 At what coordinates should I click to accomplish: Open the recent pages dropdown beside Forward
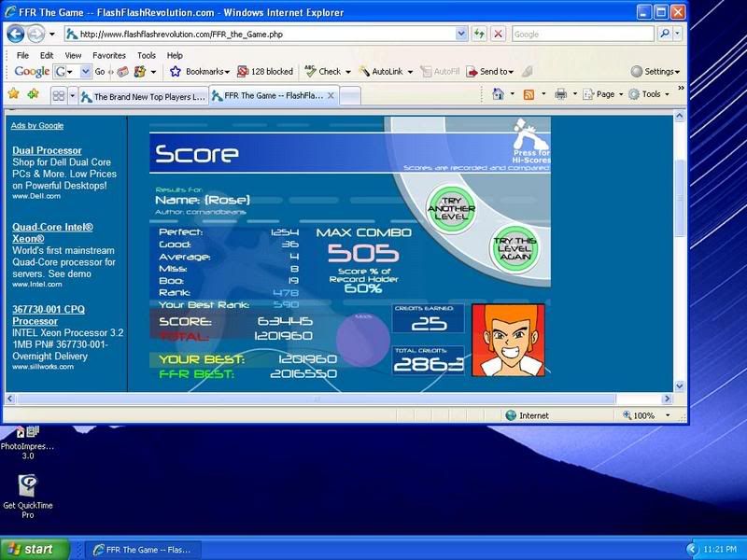pyautogui.click(x=52, y=35)
